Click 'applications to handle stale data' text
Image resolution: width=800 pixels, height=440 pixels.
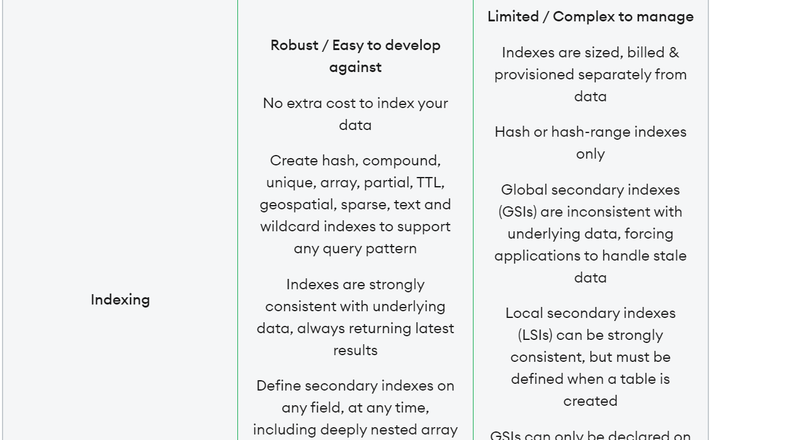(x=590, y=266)
